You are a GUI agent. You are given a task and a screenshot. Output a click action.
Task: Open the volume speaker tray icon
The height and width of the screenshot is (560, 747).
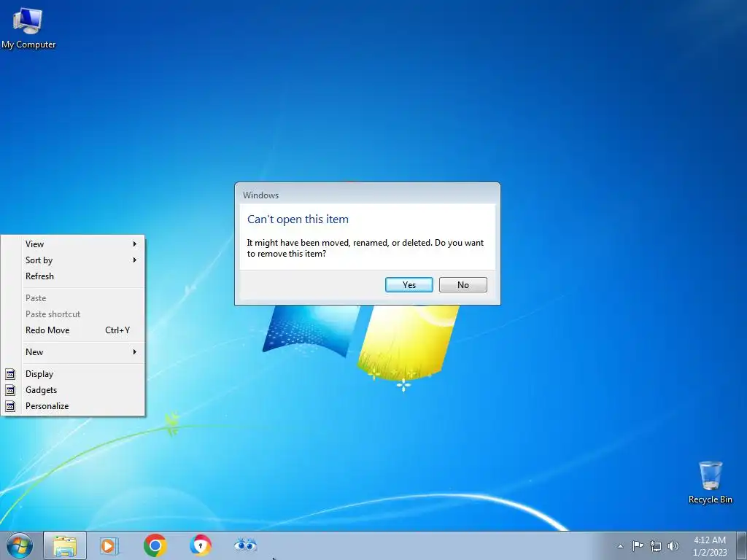coord(673,546)
